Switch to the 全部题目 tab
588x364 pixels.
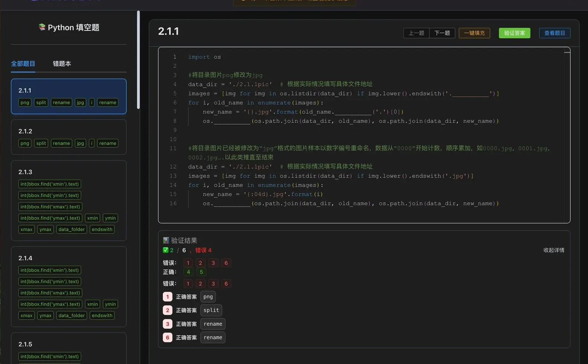[23, 64]
